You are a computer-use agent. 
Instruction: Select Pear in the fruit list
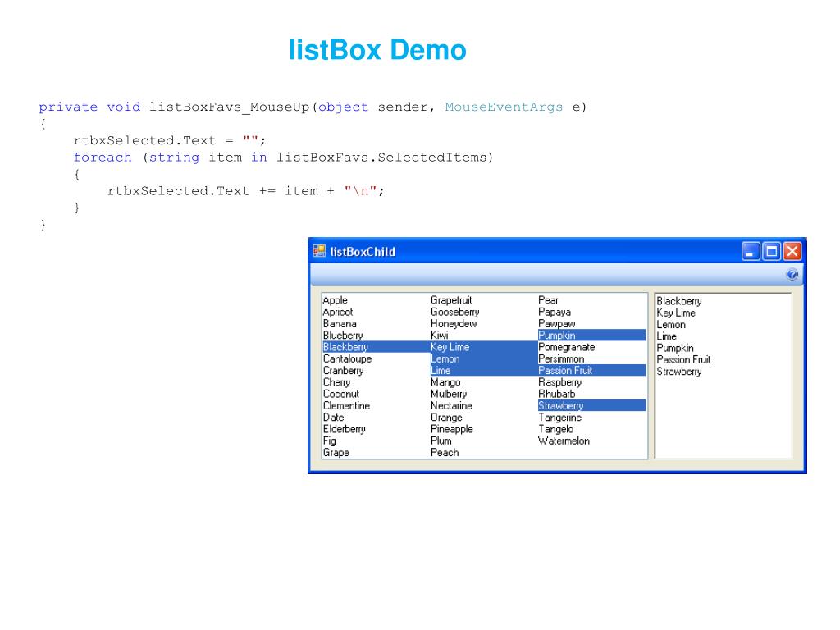548,300
